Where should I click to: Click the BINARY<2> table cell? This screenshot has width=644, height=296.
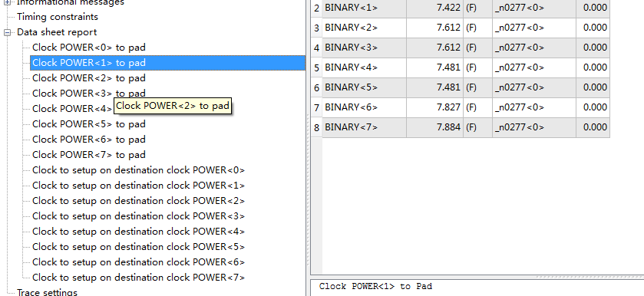365,28
